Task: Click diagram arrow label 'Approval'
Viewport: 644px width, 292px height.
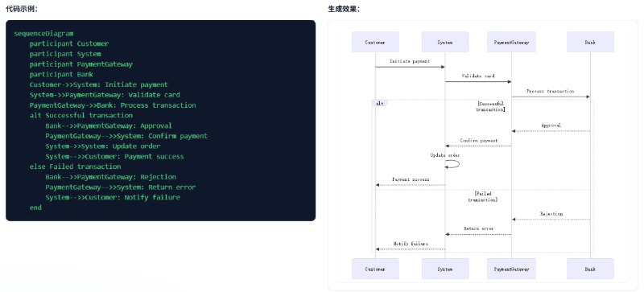Action: point(551,125)
